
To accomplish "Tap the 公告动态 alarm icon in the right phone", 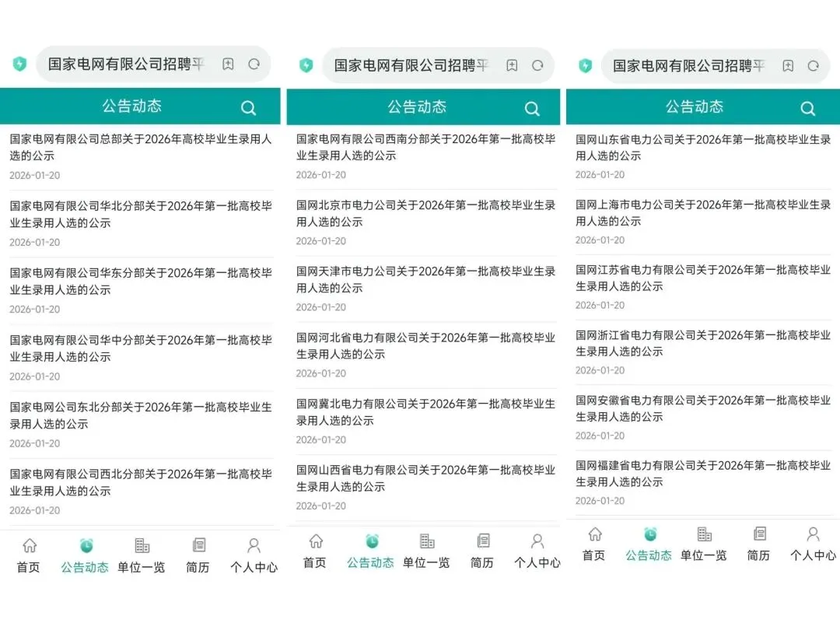I will 650,534.
